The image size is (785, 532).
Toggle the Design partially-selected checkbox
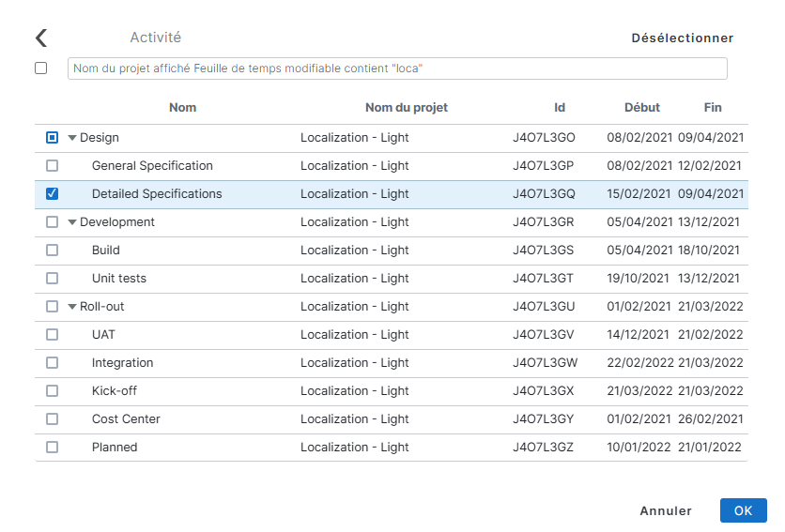tap(52, 138)
